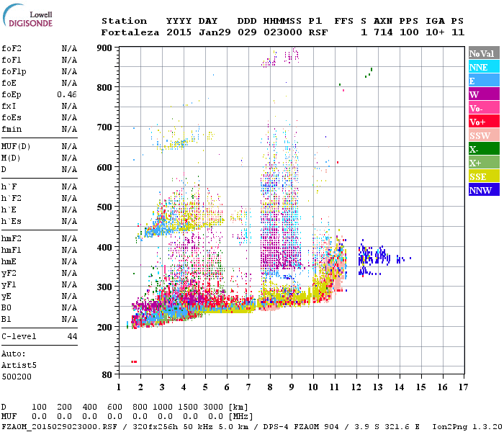Click the MUF row label at bottom
The image size is (504, 432).
click(x=9, y=416)
